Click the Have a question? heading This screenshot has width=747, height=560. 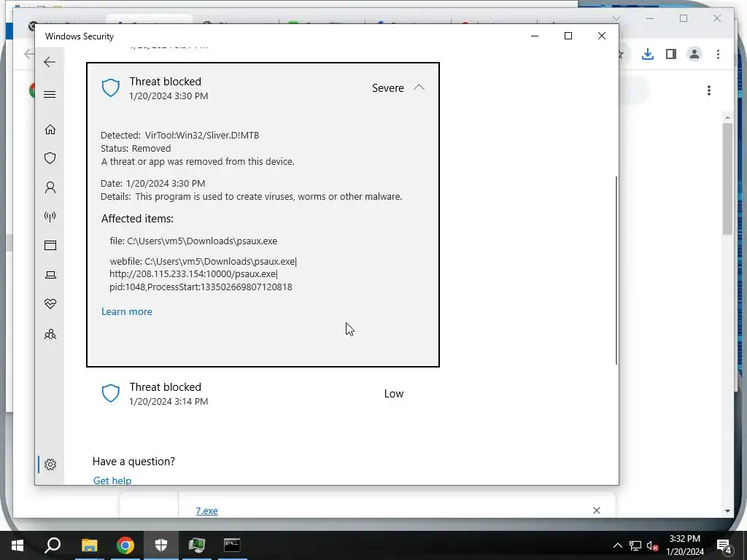click(x=133, y=462)
